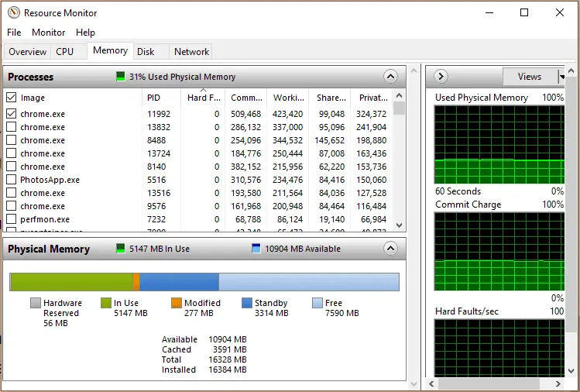The height and width of the screenshot is (392, 580).
Task: Click the green Used Physical Memory indicator icon
Action: click(121, 77)
